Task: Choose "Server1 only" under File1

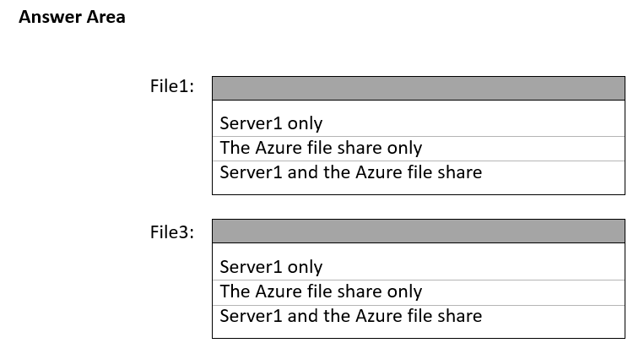Action: pyautogui.click(x=271, y=124)
